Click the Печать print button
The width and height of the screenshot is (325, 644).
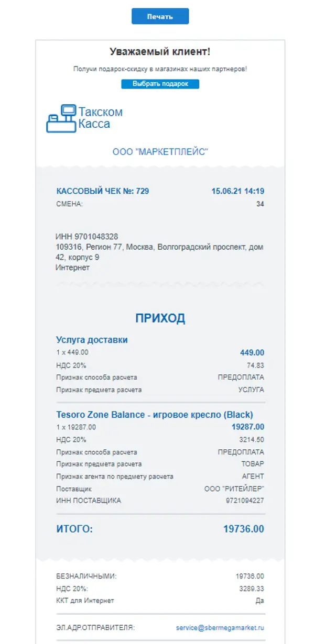click(x=160, y=16)
